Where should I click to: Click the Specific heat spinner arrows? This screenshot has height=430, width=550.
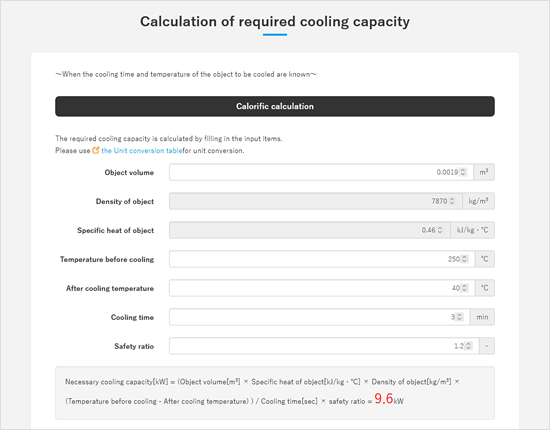click(440, 230)
